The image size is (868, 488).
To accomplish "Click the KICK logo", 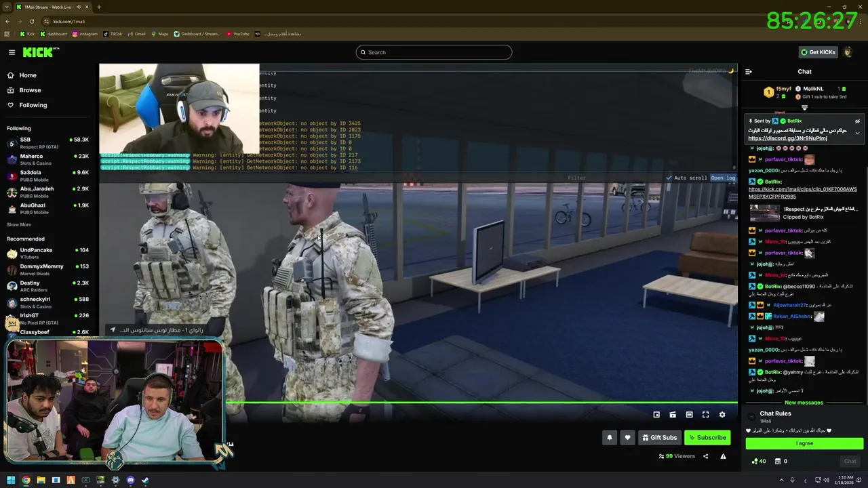I will point(39,52).
